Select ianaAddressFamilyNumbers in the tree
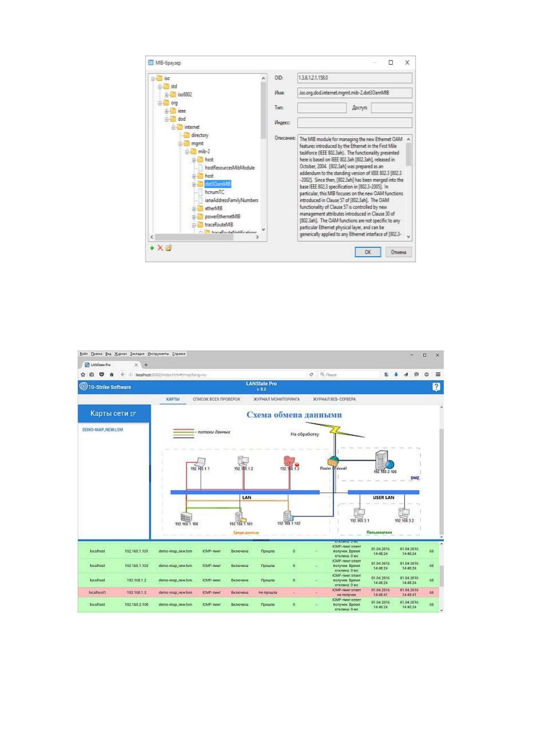The width and height of the screenshot is (535, 756). point(231,200)
